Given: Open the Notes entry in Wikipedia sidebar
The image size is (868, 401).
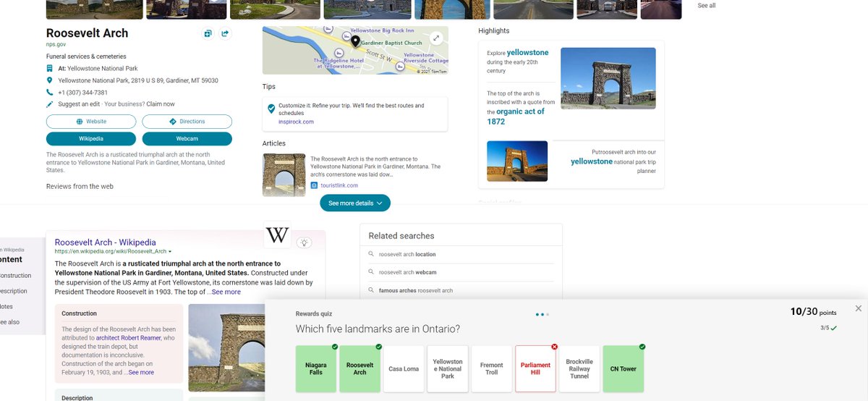Looking at the screenshot, I should click(x=7, y=307).
